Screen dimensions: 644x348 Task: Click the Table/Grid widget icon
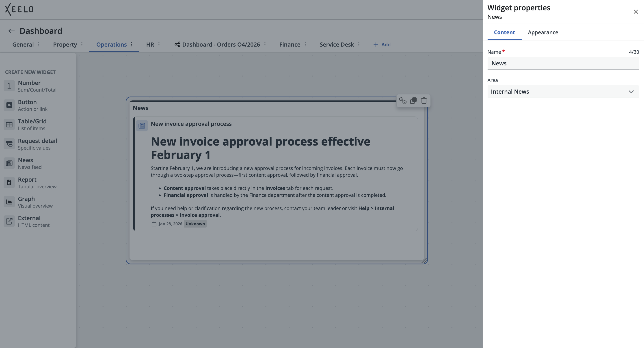pyautogui.click(x=9, y=125)
